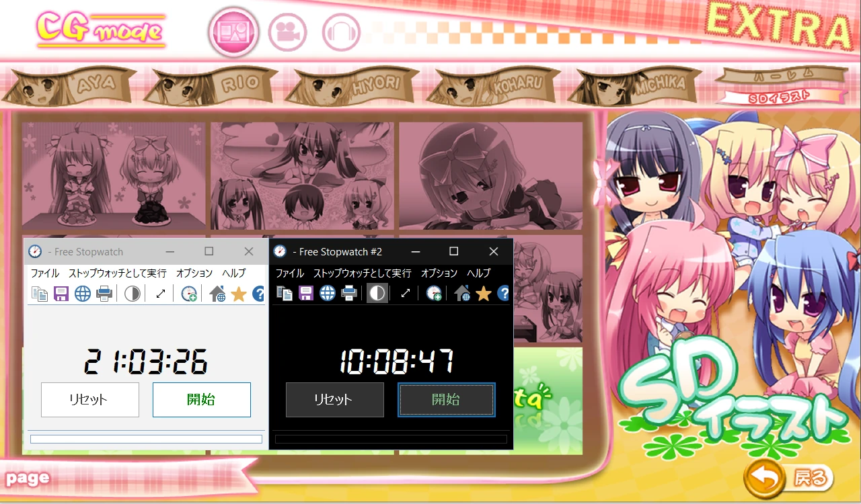This screenshot has height=504, width=861.
Task: Click the Free Stopwatch #2 title bar icon
Action: (280, 251)
